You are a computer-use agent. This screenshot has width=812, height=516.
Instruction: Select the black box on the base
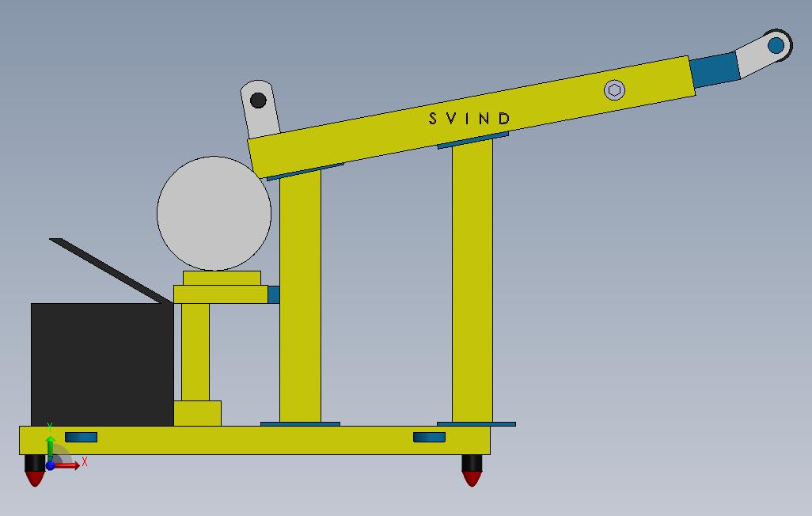102,365
